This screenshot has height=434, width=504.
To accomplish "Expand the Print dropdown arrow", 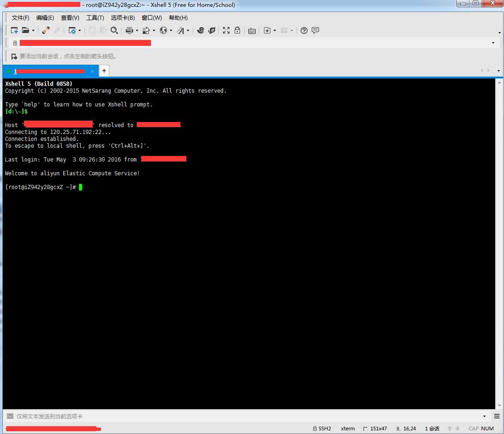I will [x=137, y=31].
